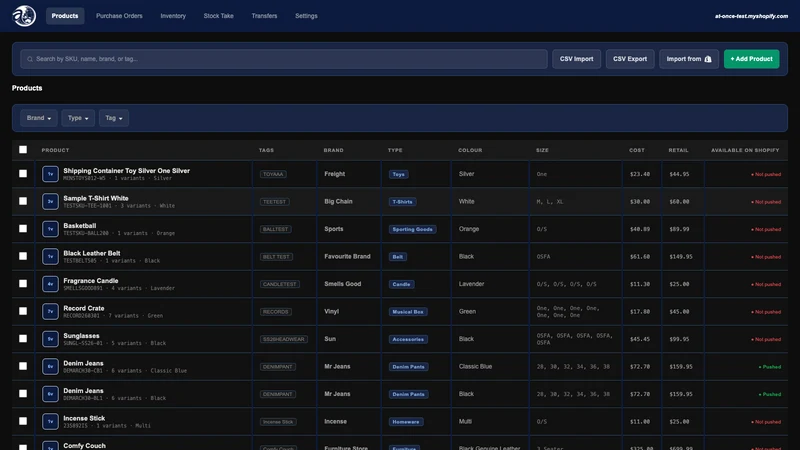The width and height of the screenshot is (800, 450).
Task: Switch to the Inventory tab
Action: coord(173,16)
